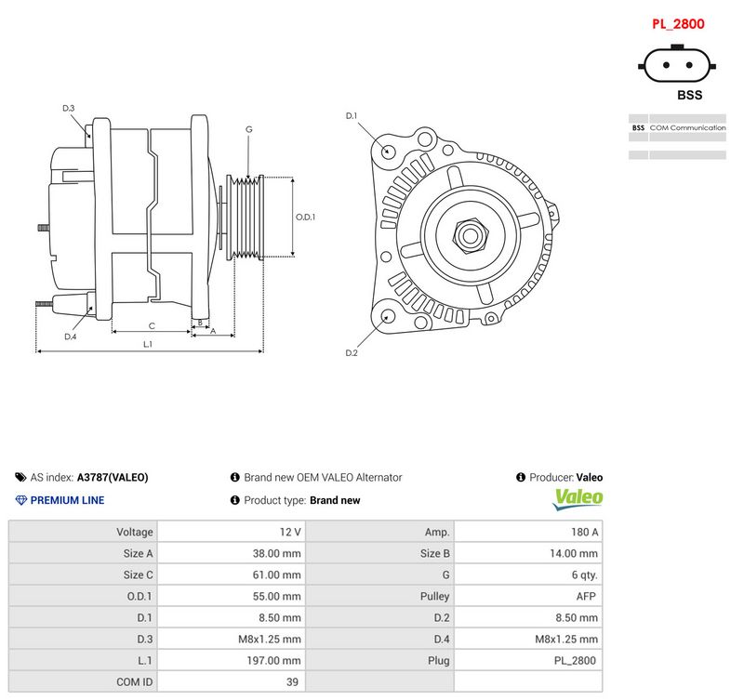Click the G label above the pulley

248,129
